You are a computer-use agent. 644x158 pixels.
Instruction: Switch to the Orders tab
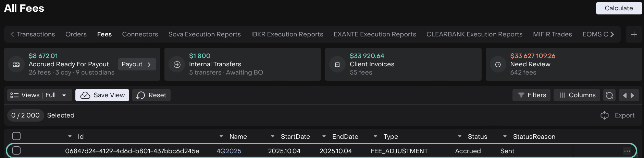[x=76, y=34]
